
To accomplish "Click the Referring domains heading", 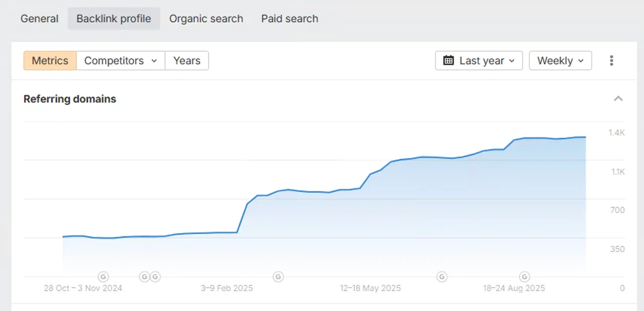I will pos(69,99).
